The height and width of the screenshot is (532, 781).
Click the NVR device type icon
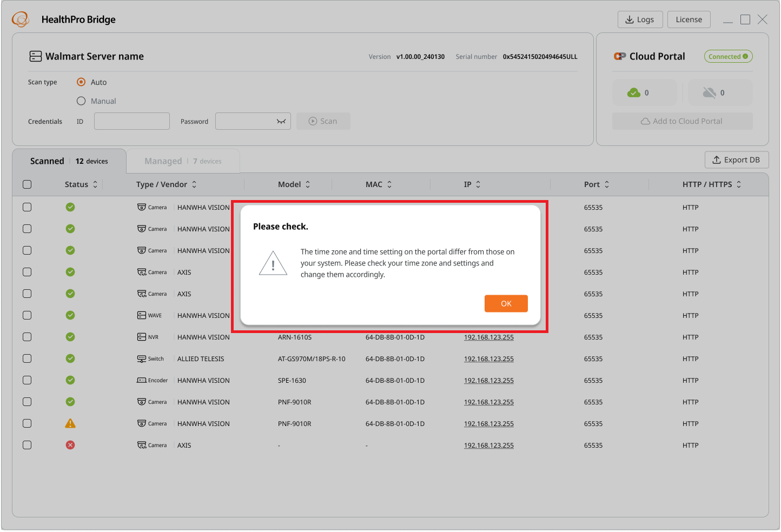pyautogui.click(x=142, y=337)
